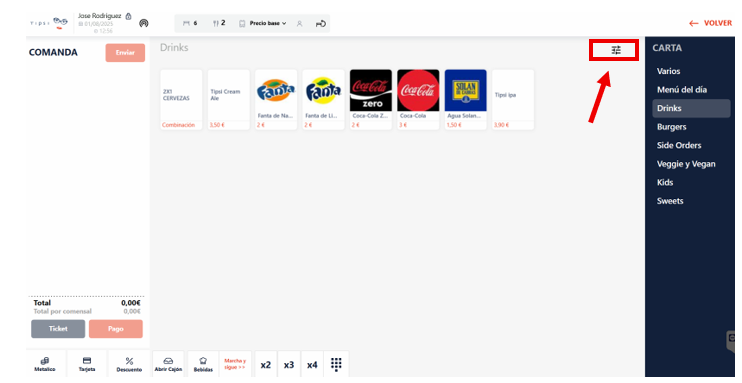Add Agua Solan de Cabras product
Screen dimensions: 742x383
click(x=466, y=99)
